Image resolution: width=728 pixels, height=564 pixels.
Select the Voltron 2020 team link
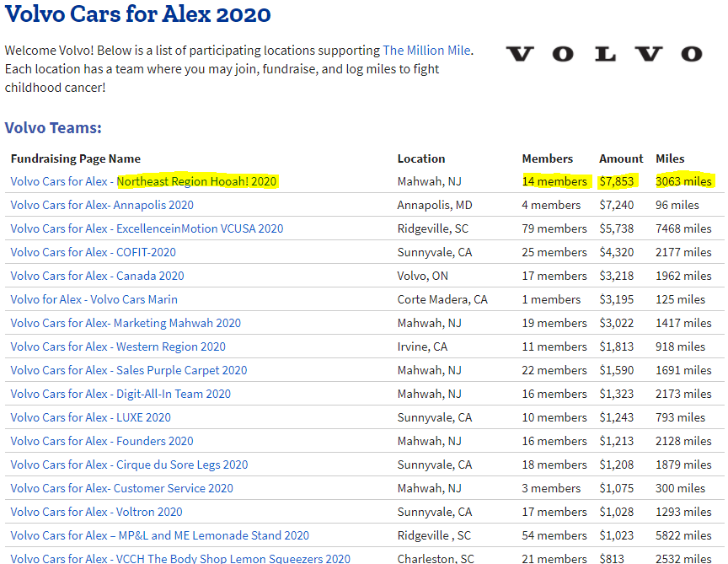pos(96,512)
